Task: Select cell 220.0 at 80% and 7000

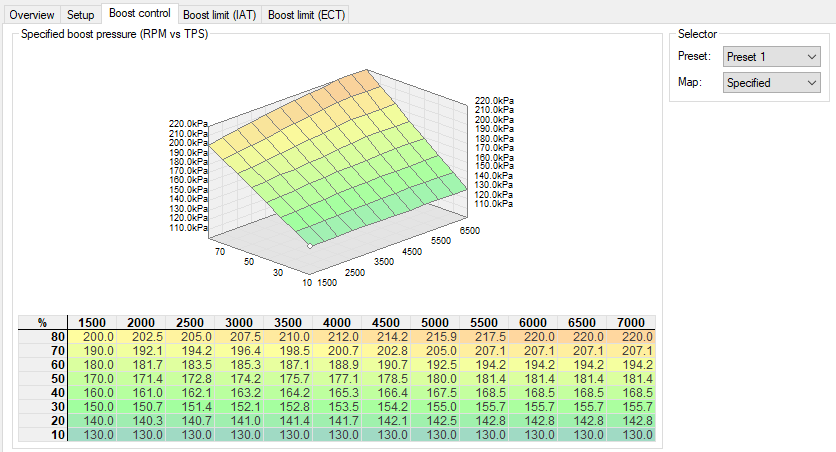Action: [x=632, y=337]
